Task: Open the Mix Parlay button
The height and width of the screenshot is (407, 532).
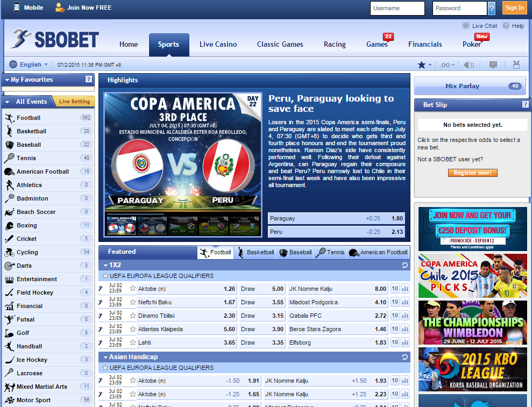Action: pyautogui.click(x=470, y=86)
